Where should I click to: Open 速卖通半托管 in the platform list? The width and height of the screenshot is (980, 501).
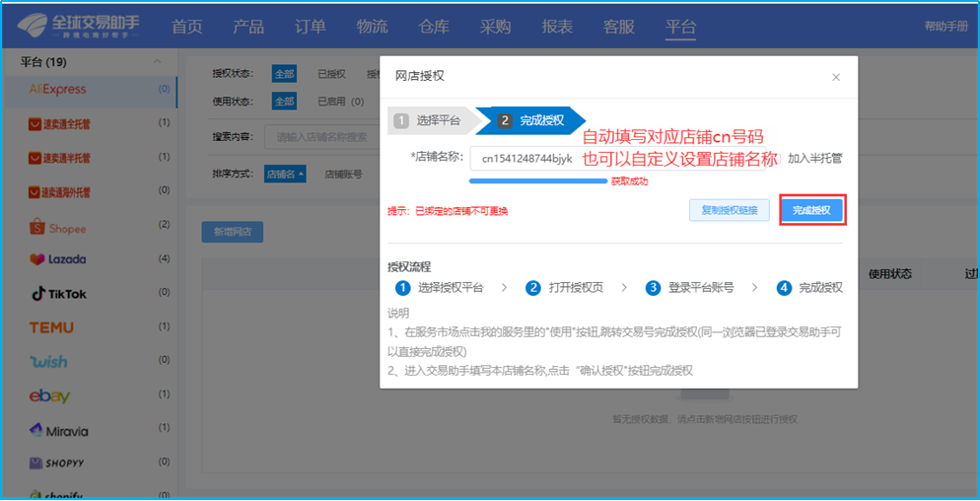coord(60,158)
